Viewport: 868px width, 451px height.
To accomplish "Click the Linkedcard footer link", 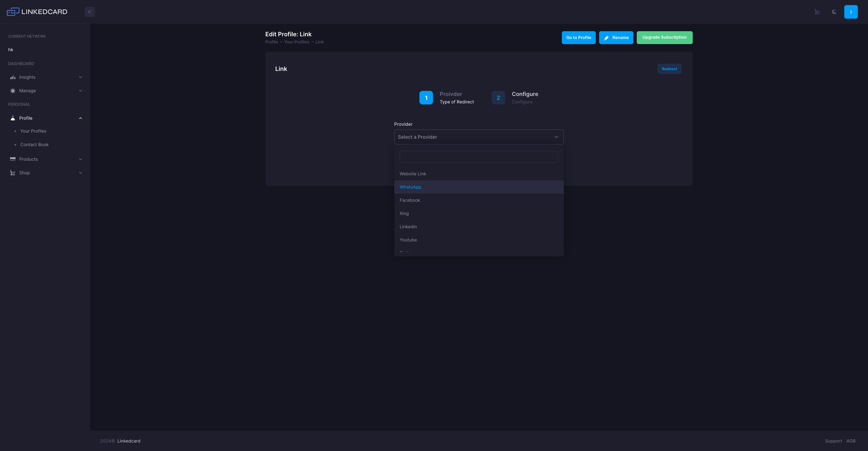I will tap(129, 441).
